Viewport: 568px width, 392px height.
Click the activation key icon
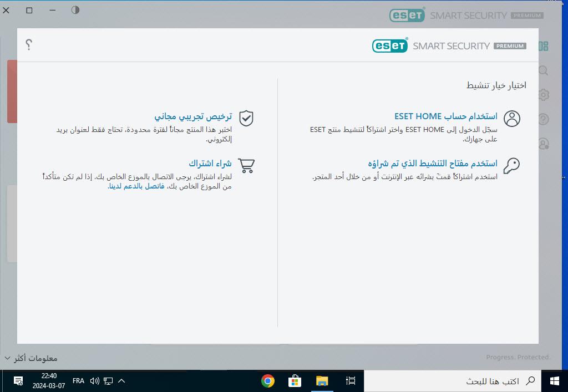(x=511, y=166)
